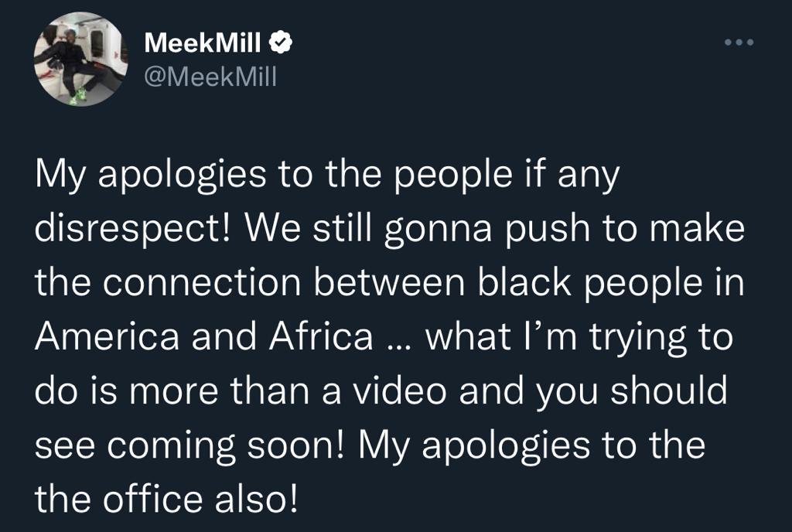This screenshot has width=792, height=532.
Task: Click the phrase "what I'm trying to"
Action: (x=579, y=338)
